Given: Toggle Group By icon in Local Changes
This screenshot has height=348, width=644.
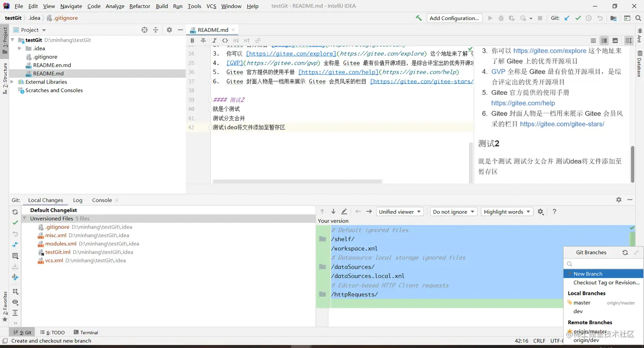Looking at the screenshot, I should point(15,291).
